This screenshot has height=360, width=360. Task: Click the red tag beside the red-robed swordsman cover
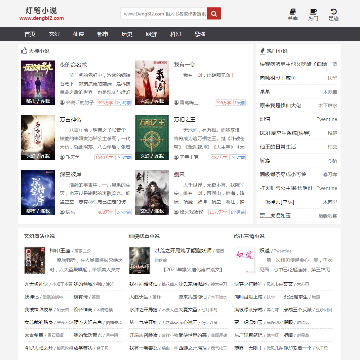point(224,103)
